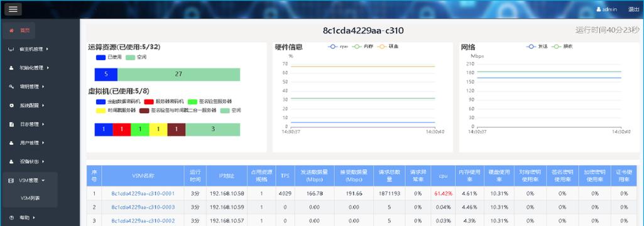The width and height of the screenshot is (644, 226).
Task: Click the 运行时间40分23秒 uptime text
Action: click(608, 30)
